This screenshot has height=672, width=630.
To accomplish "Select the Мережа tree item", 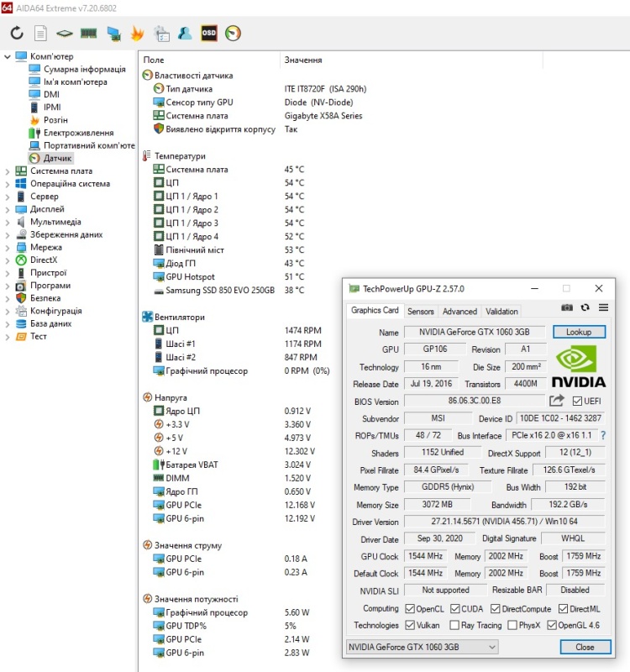I will coord(46,247).
